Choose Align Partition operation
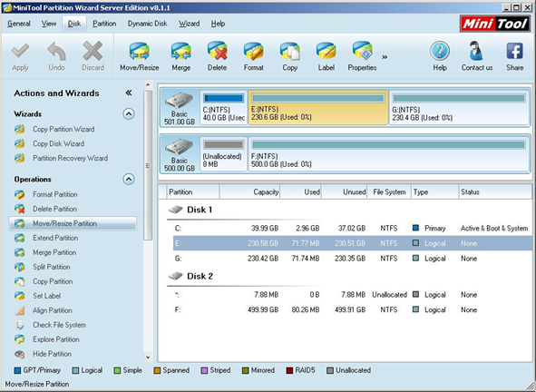 [53, 310]
